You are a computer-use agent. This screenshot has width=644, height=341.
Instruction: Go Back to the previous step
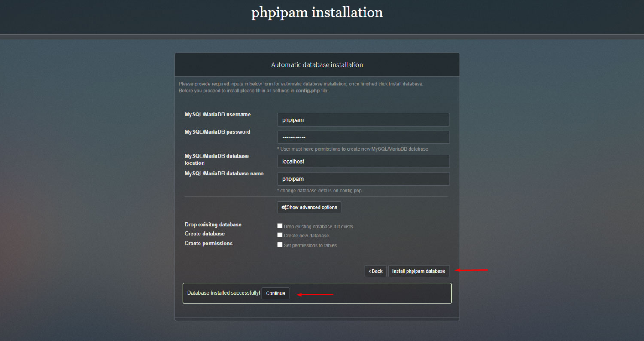(376, 271)
